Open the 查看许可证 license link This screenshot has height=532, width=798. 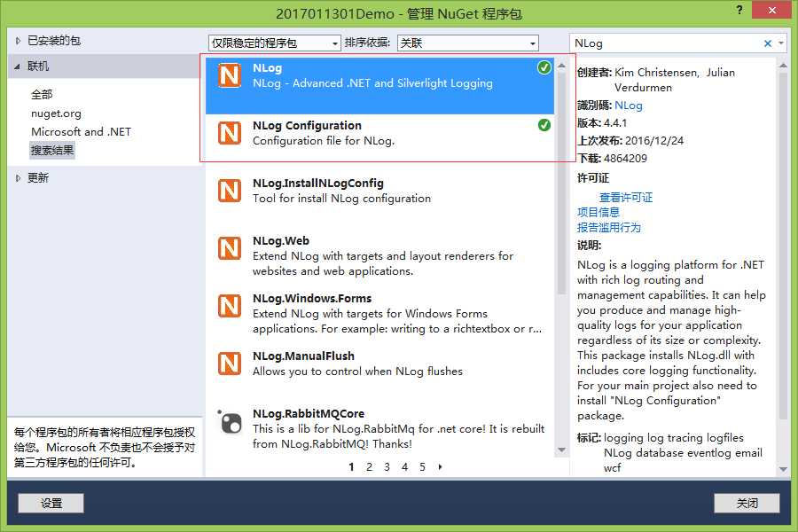click(626, 198)
